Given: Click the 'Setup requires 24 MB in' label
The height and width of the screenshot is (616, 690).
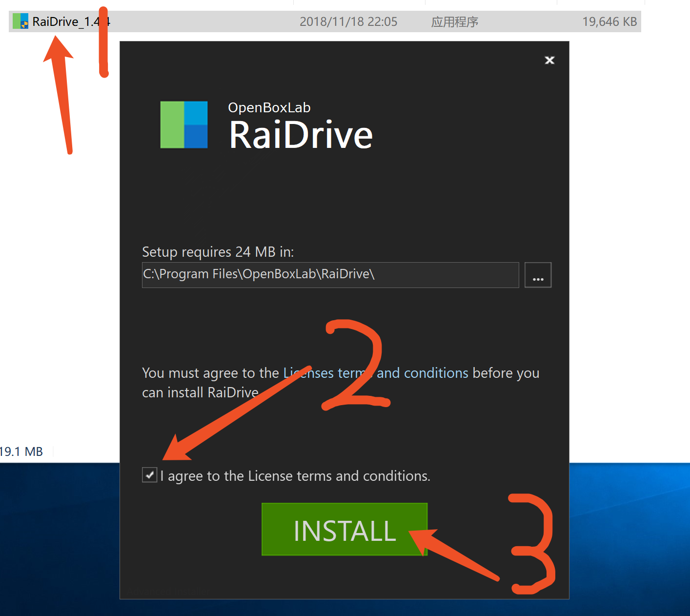Looking at the screenshot, I should [218, 252].
